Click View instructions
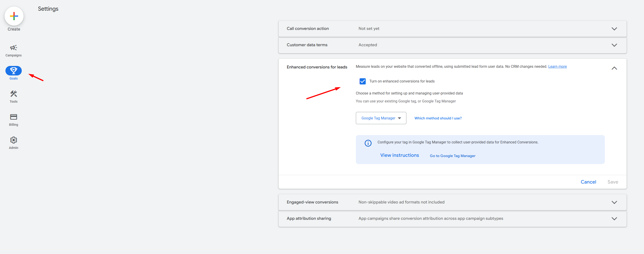 [x=400, y=155]
